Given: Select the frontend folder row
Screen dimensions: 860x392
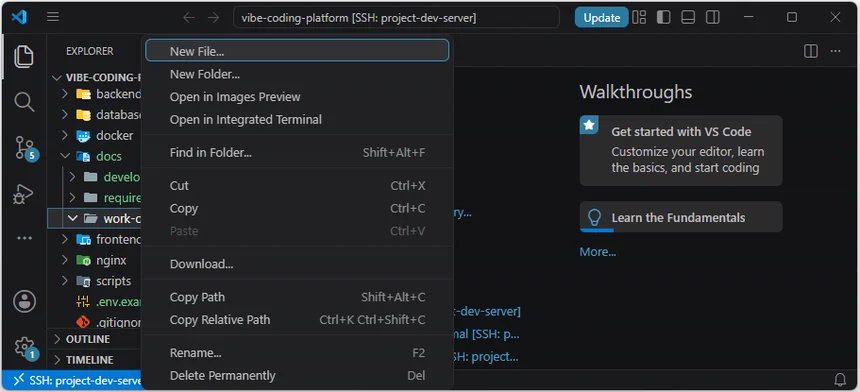Looking at the screenshot, I should click(x=94, y=239).
